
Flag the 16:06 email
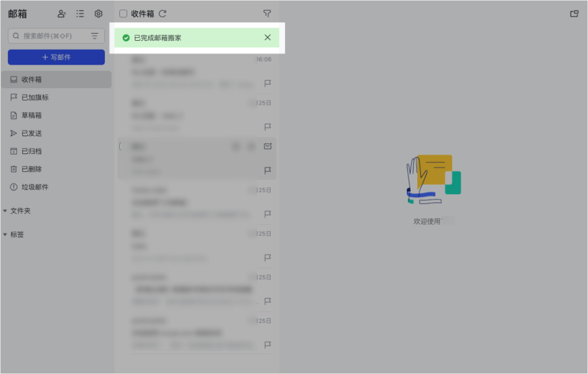click(x=267, y=83)
